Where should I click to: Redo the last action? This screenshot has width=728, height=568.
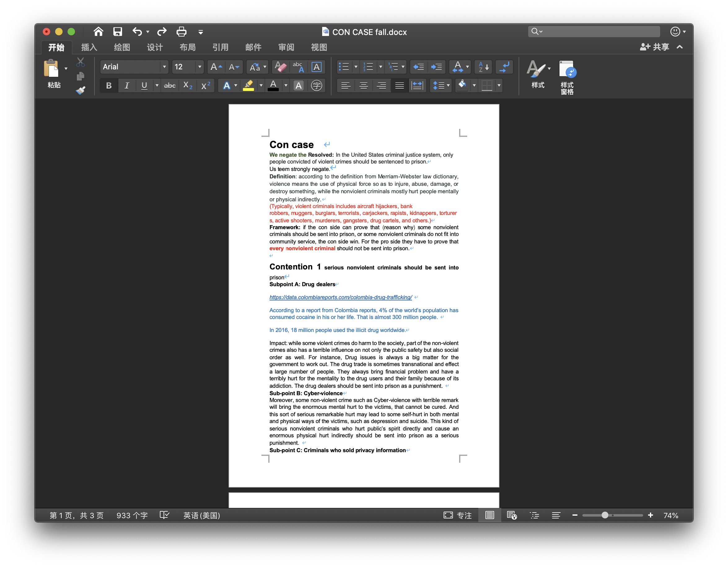[162, 32]
